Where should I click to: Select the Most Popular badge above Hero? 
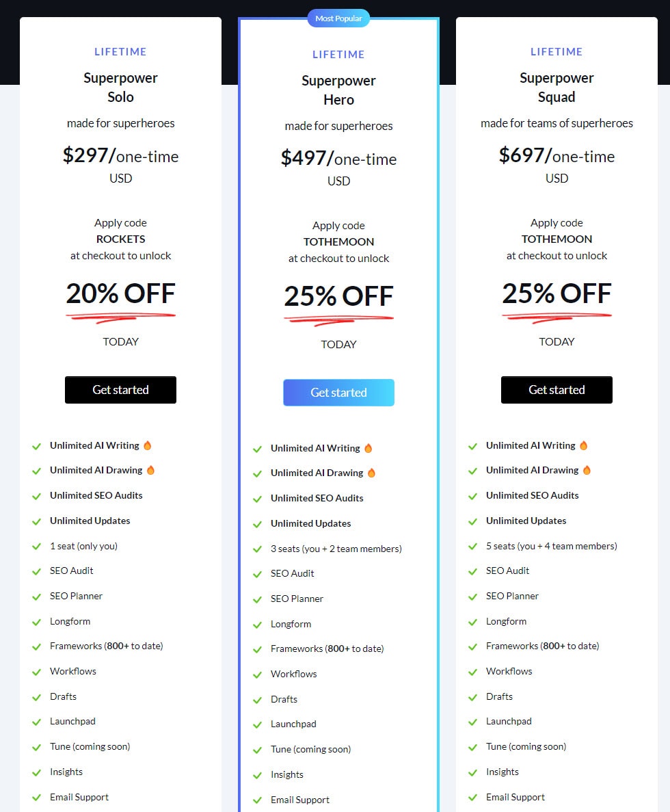(338, 18)
